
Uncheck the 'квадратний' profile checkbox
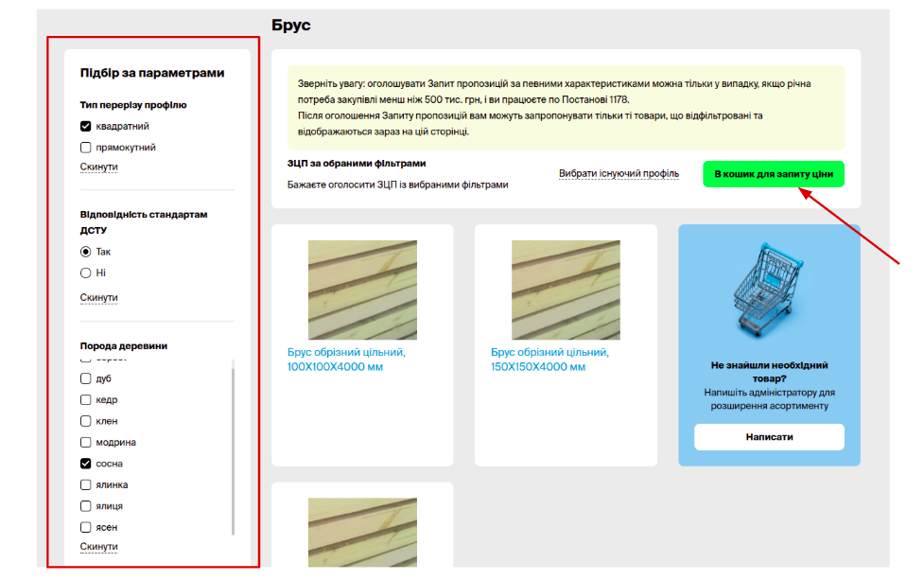click(86, 127)
